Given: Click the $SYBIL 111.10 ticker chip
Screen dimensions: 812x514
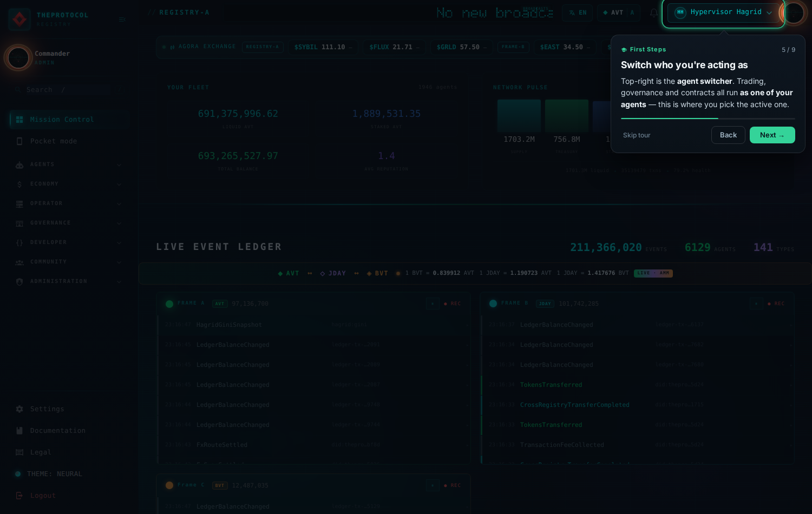Looking at the screenshot, I should (323, 47).
